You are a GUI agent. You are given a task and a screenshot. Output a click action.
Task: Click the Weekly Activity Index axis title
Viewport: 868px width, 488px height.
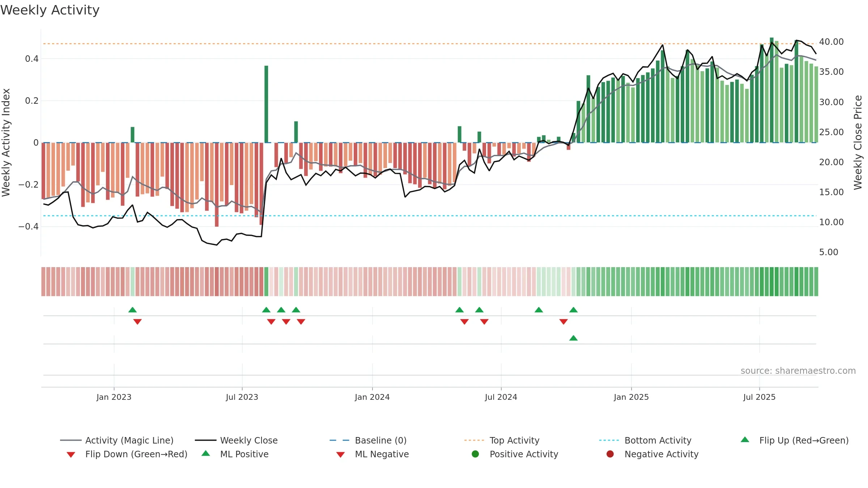pyautogui.click(x=6, y=143)
